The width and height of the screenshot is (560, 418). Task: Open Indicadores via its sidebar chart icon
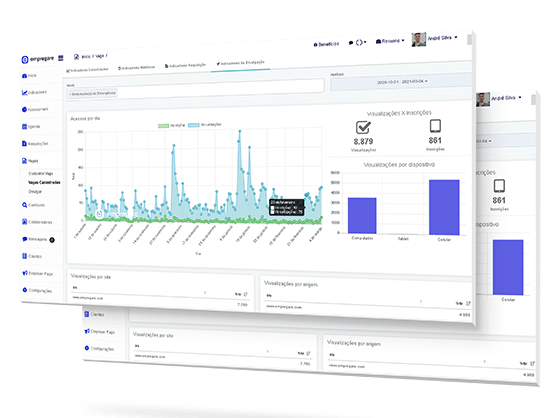pyautogui.click(x=24, y=93)
